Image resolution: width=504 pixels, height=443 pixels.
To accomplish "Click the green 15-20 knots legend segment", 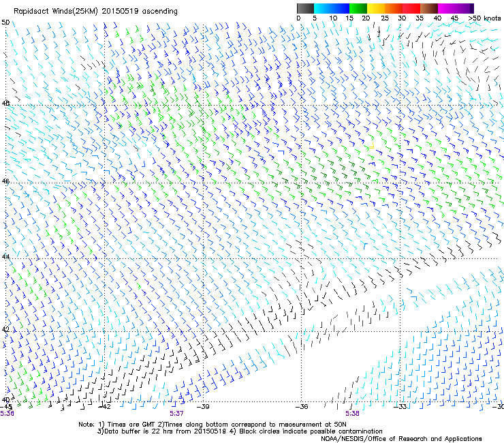I will 358,8.
